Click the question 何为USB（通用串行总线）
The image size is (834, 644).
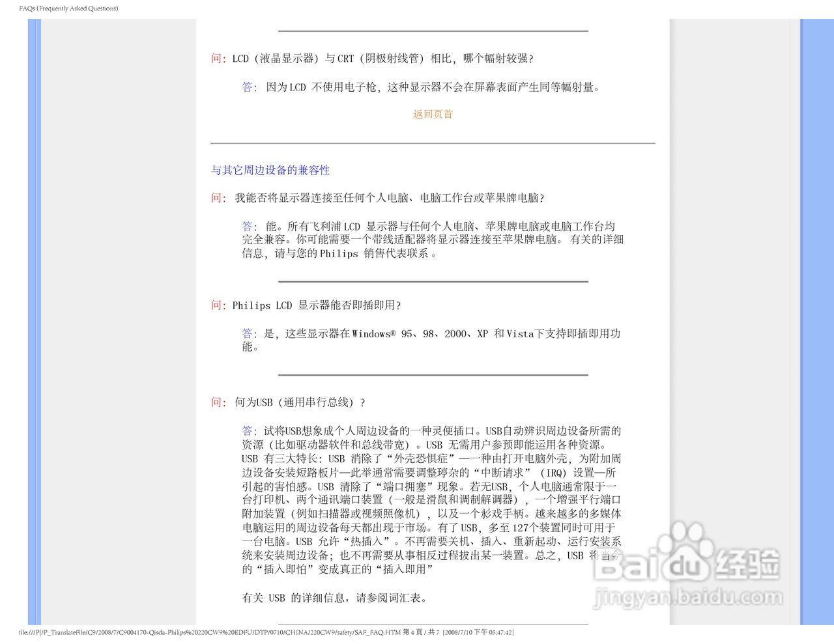[288, 402]
